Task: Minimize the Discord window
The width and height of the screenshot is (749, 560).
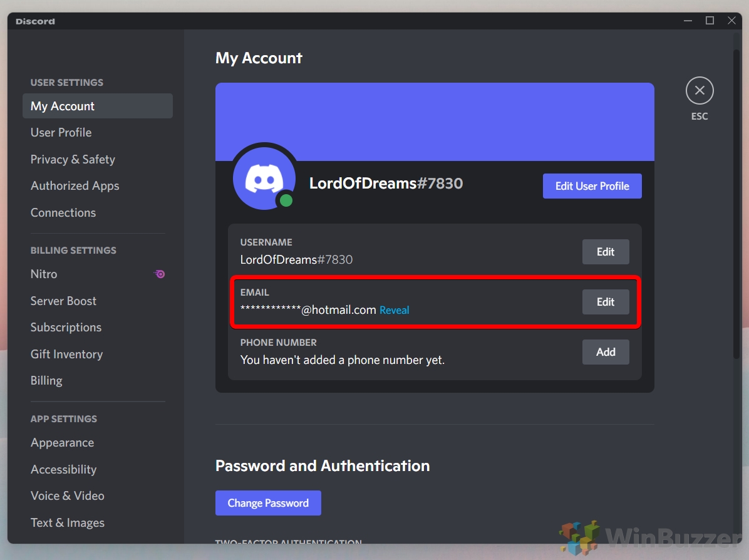Action: click(688, 21)
